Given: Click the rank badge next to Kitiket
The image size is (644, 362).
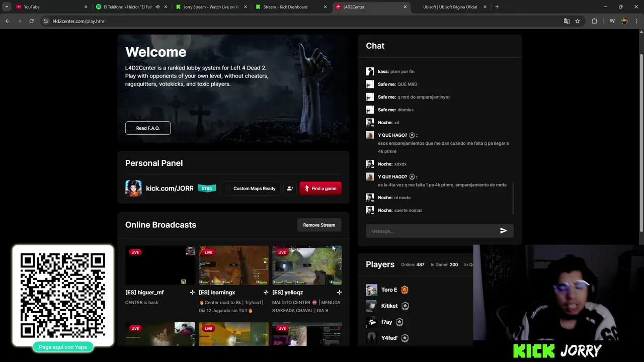Looking at the screenshot, I should [x=405, y=306].
